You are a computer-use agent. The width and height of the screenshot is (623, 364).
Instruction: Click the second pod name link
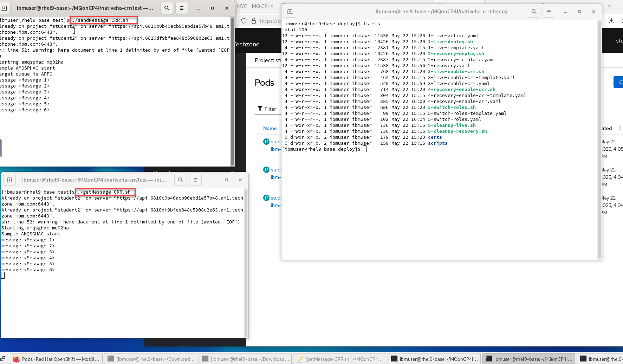(x=276, y=170)
